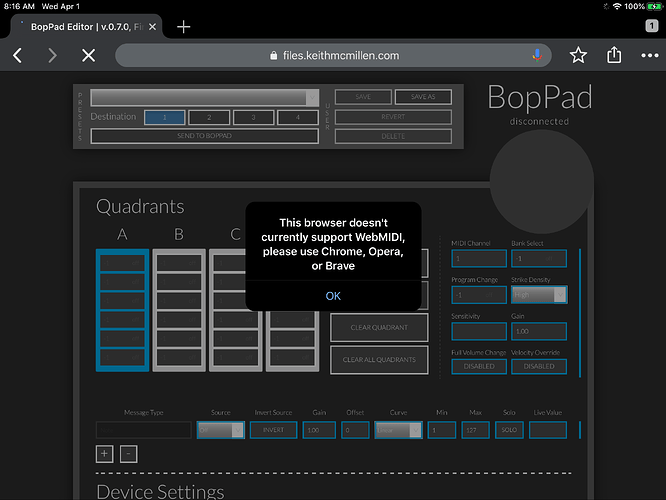The height and width of the screenshot is (500, 666).
Task: Open the Curve dropdown
Action: [x=398, y=430]
